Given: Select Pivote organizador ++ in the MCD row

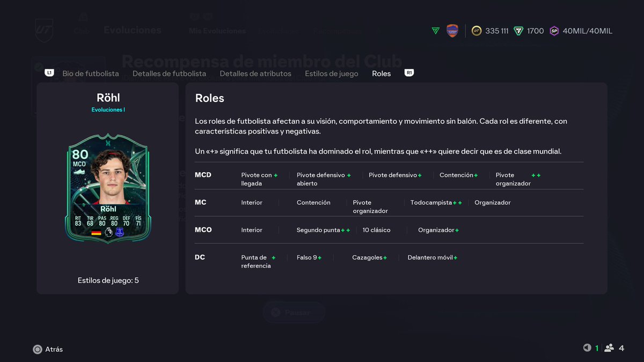Looking at the screenshot, I should pyautogui.click(x=518, y=179).
